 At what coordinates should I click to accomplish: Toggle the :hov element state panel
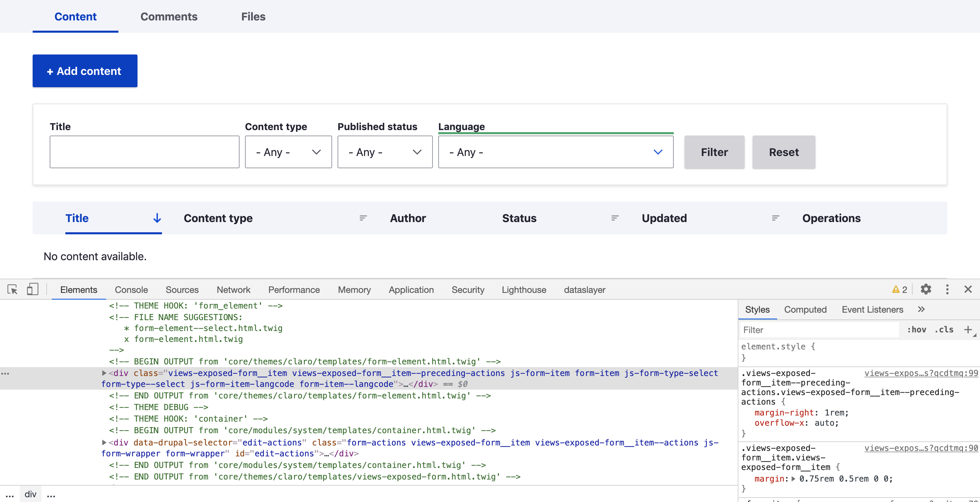(x=916, y=330)
